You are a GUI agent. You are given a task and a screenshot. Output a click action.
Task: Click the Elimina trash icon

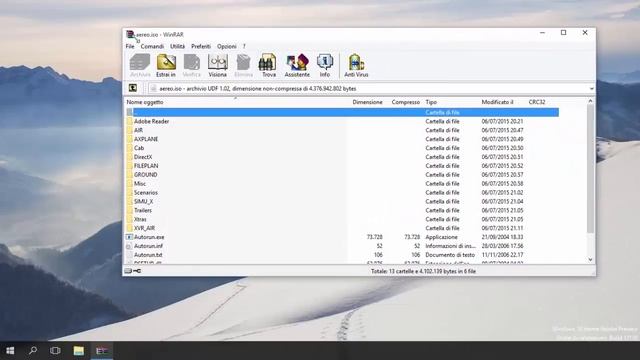(x=243, y=65)
